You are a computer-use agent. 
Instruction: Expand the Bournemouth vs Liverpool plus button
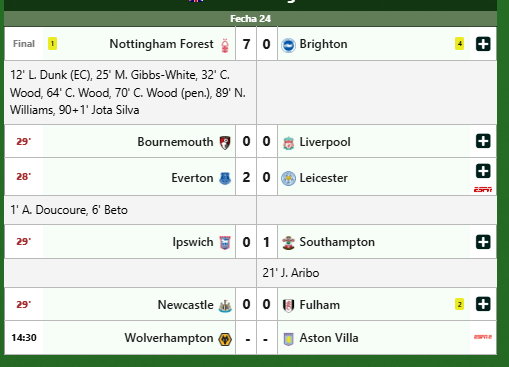(x=483, y=141)
